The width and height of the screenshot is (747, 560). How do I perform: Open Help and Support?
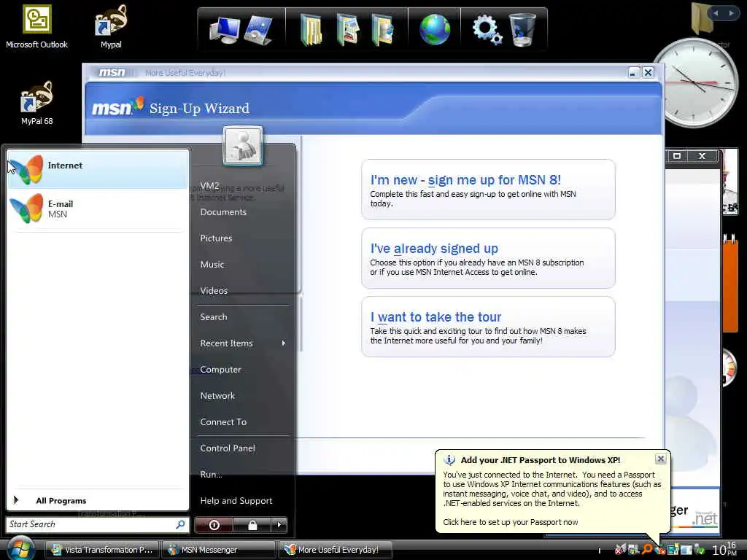(x=236, y=500)
